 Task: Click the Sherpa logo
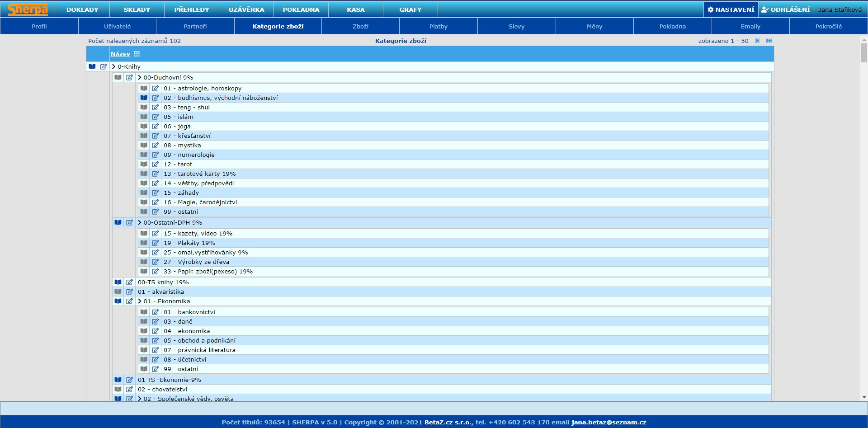(x=28, y=9)
